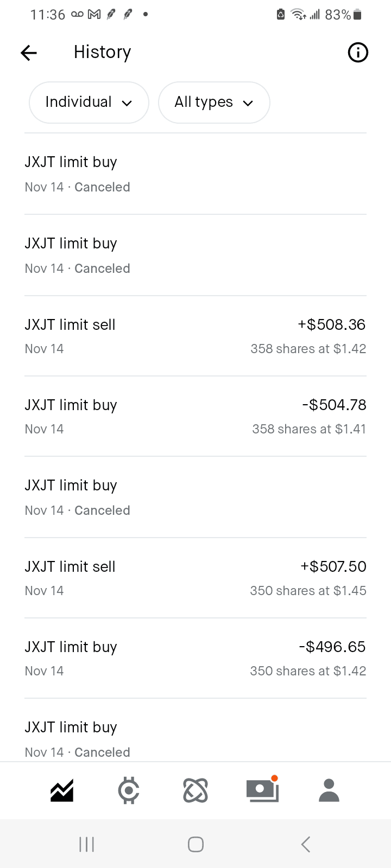View JXJT limit buy of -$496.65
The width and height of the screenshot is (391, 868).
point(195,658)
